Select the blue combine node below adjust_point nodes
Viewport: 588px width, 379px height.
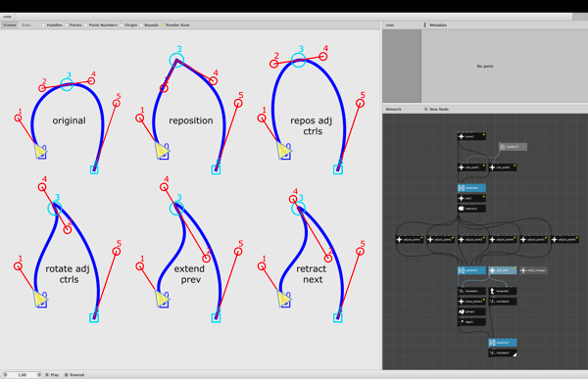pos(471,270)
